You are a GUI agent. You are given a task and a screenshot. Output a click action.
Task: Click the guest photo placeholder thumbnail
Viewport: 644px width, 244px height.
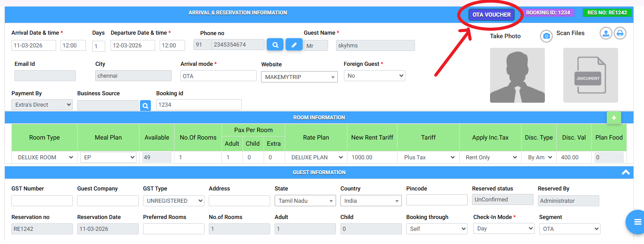coord(517,75)
